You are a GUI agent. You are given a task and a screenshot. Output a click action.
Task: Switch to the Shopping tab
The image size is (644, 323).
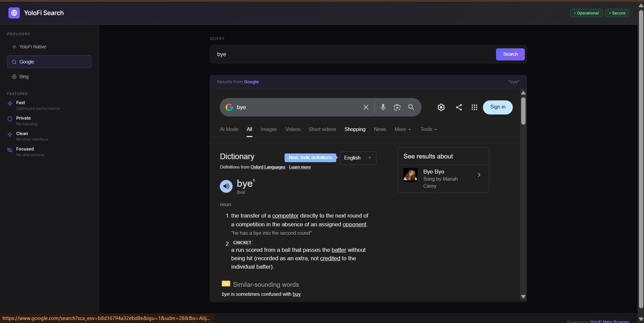click(355, 129)
